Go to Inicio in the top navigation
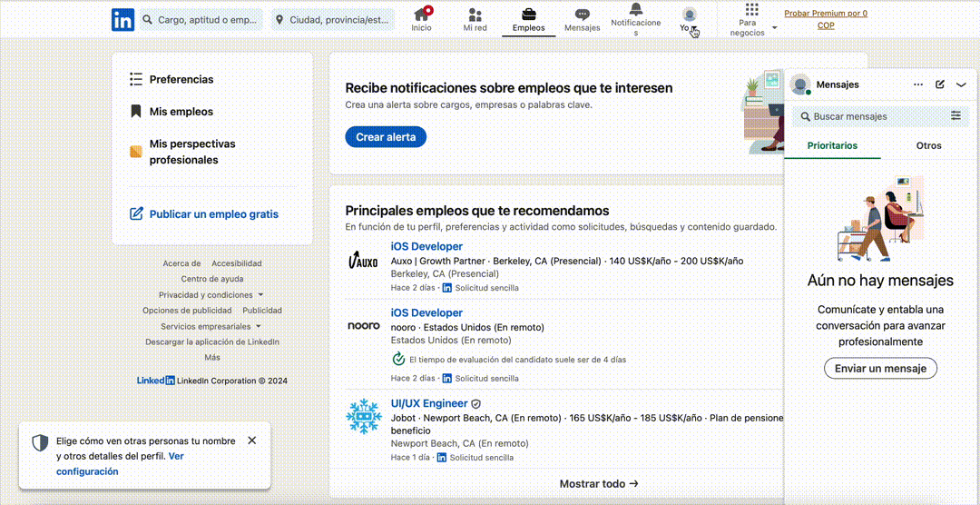This screenshot has height=505, width=980. pyautogui.click(x=421, y=19)
